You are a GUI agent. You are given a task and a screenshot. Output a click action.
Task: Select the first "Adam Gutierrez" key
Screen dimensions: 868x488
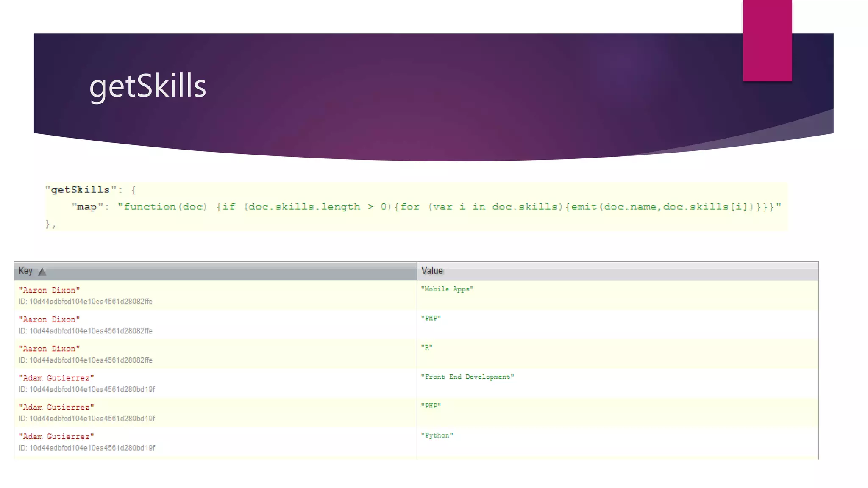pos(56,378)
